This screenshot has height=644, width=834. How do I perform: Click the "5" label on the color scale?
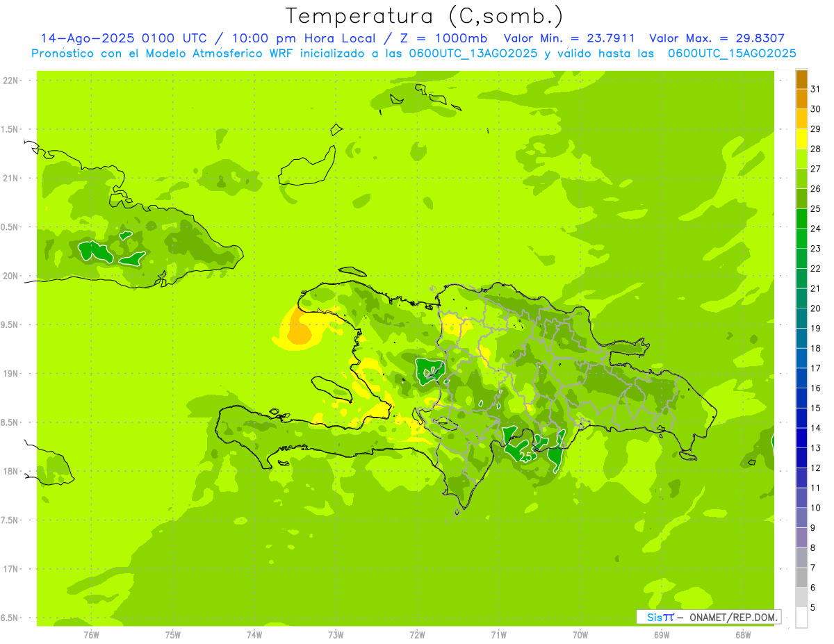point(813,607)
